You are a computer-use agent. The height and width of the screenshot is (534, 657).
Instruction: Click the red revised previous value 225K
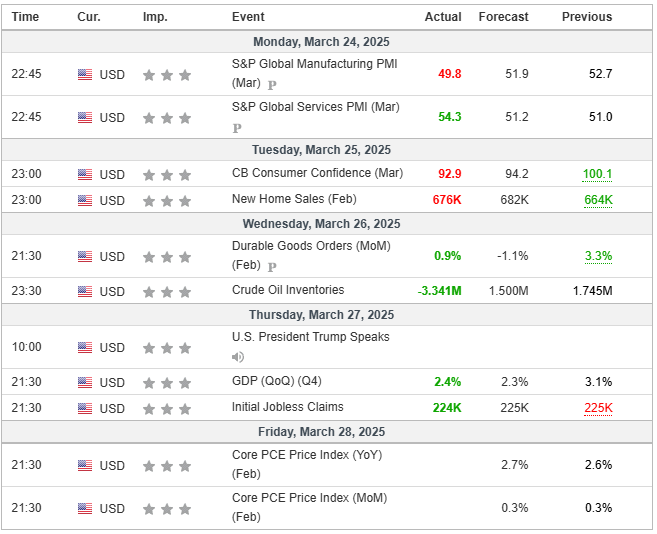pos(598,408)
